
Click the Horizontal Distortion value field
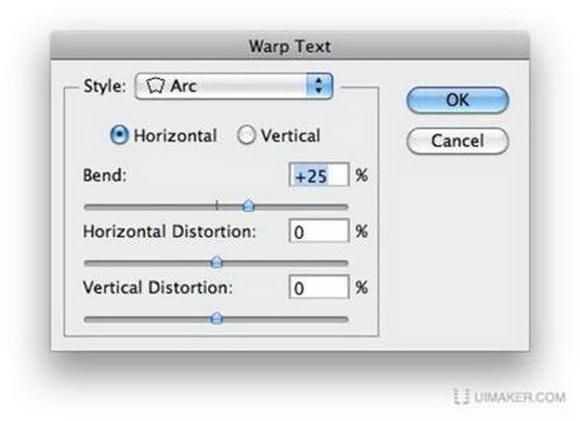click(x=319, y=231)
